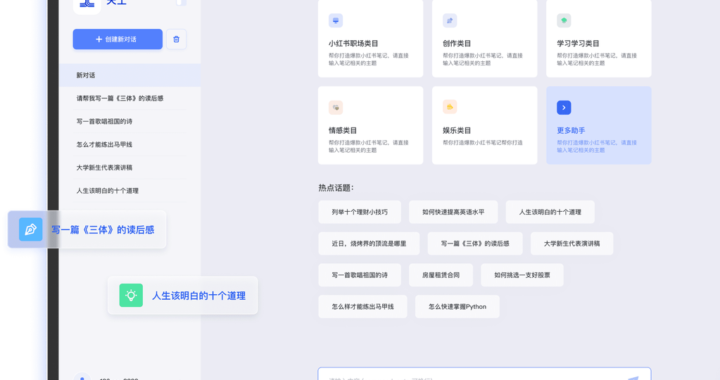Image resolution: width=720 pixels, height=380 pixels.
Task: Open sidebar chat 怎么才能练出马甲线
Action: coord(104,145)
